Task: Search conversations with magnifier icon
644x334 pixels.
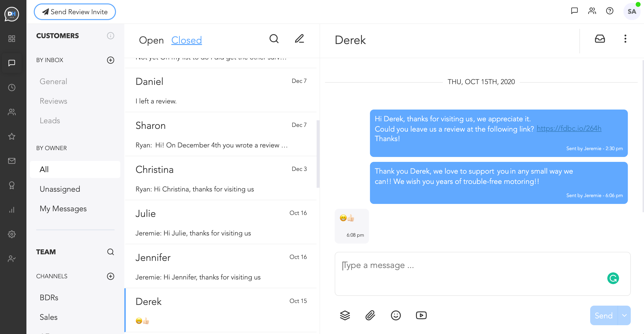Action: coord(274,39)
